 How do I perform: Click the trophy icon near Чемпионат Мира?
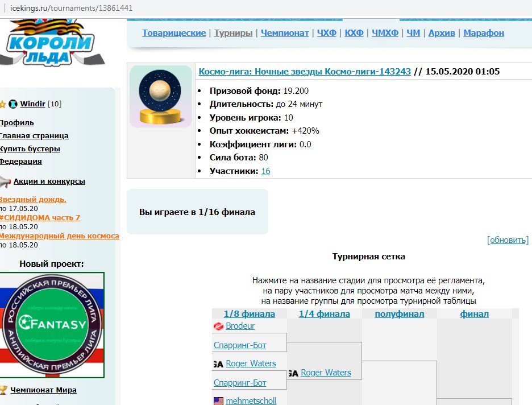(3, 390)
